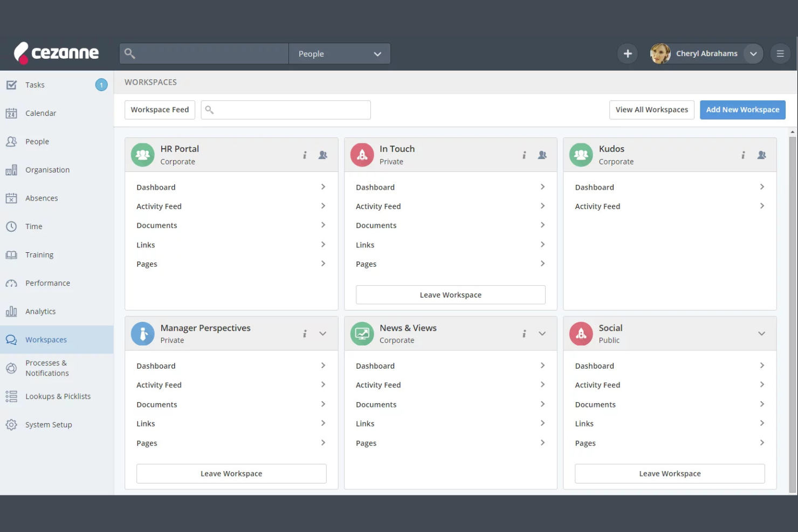
Task: Click the System Setup gear icon
Action: 11,425
